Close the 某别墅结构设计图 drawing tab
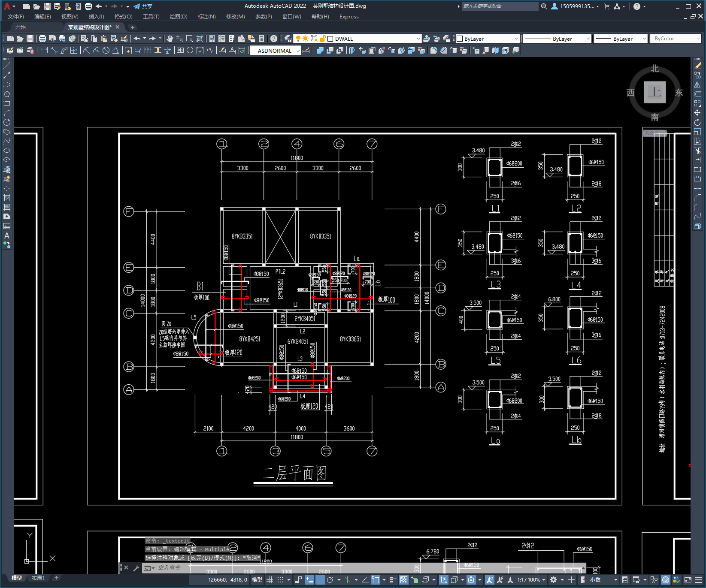706x588 pixels. (118, 27)
